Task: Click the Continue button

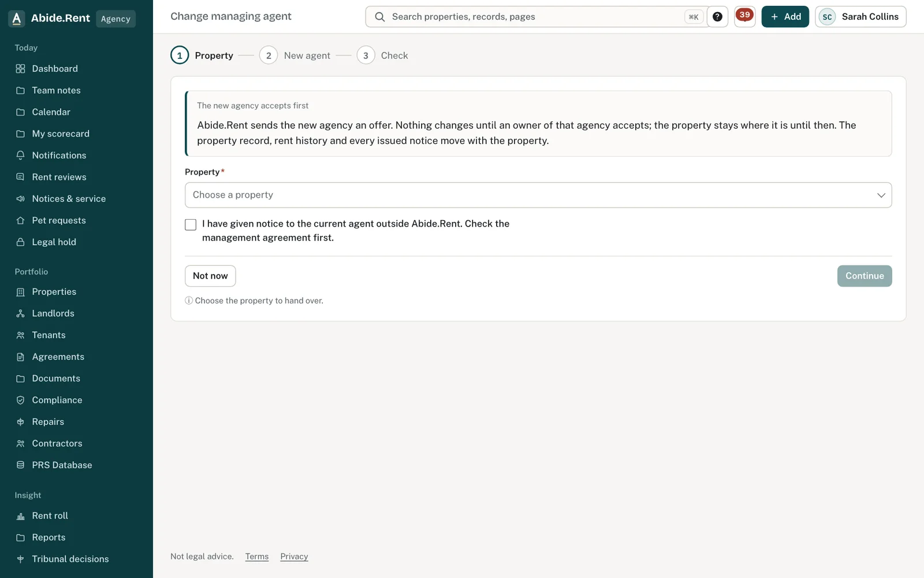Action: click(x=865, y=276)
